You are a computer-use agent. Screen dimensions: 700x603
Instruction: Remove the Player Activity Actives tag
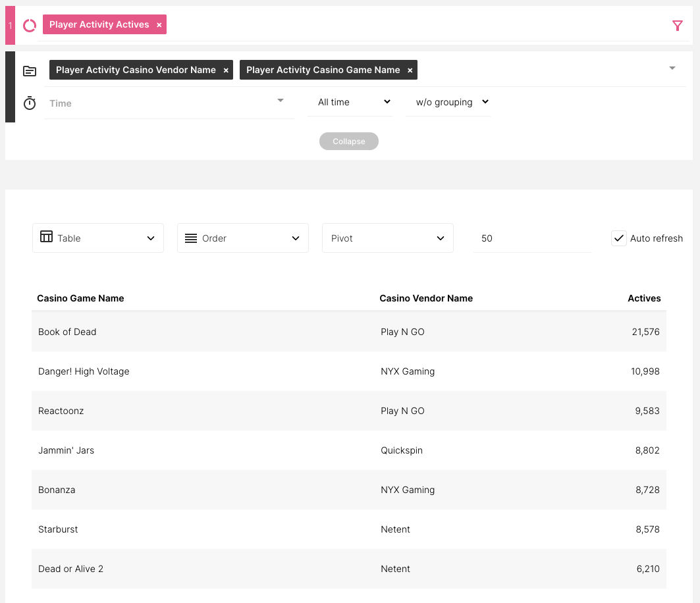[x=159, y=25]
